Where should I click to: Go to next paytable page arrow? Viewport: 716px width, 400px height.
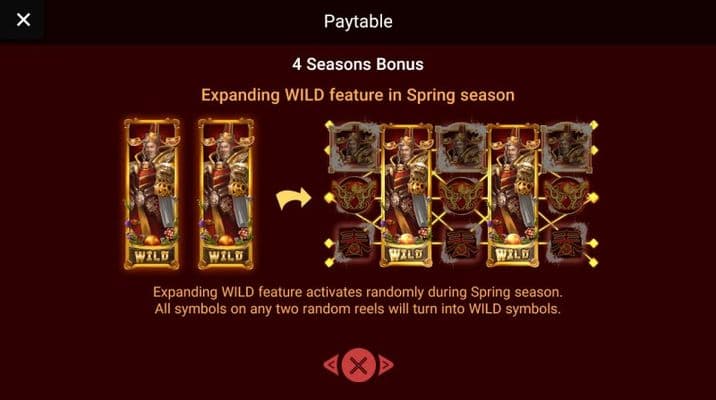click(386, 365)
